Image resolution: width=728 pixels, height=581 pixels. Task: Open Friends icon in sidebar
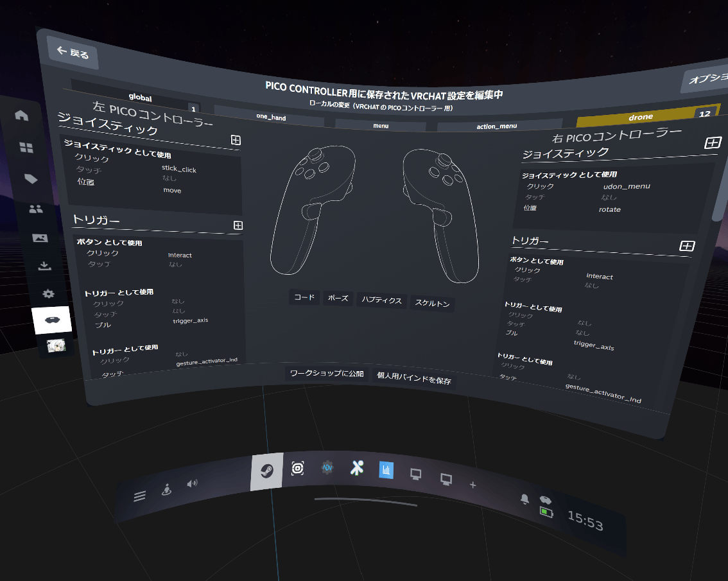[x=36, y=209]
